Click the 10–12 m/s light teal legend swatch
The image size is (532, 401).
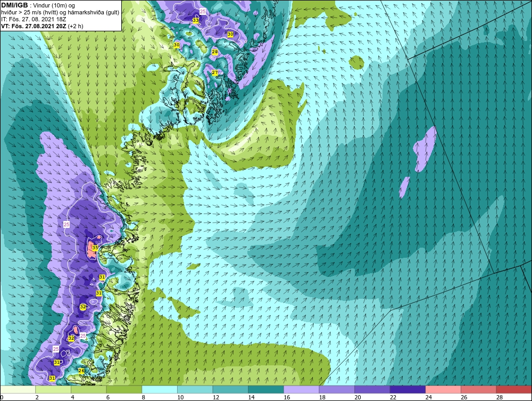tap(195, 389)
